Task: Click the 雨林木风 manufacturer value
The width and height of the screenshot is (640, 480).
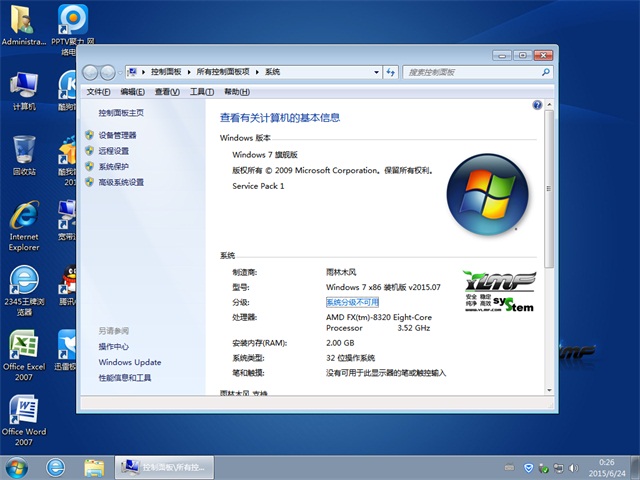Action: 341,272
